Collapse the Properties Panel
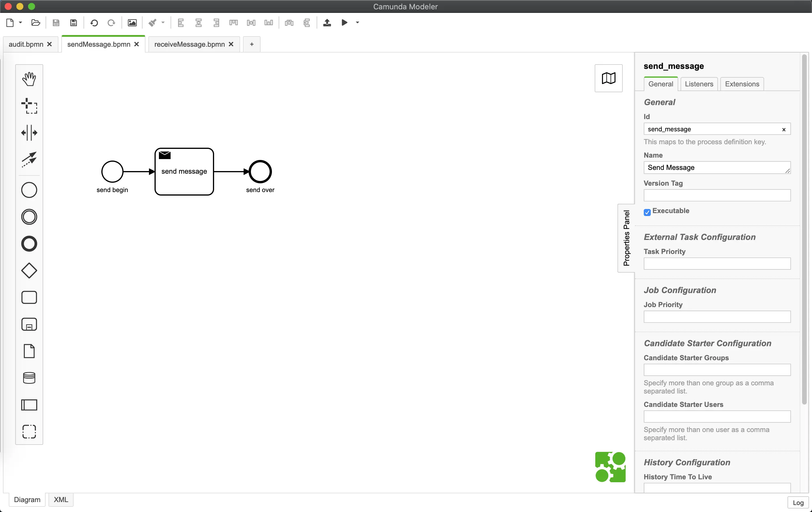The image size is (812, 512). (x=627, y=238)
